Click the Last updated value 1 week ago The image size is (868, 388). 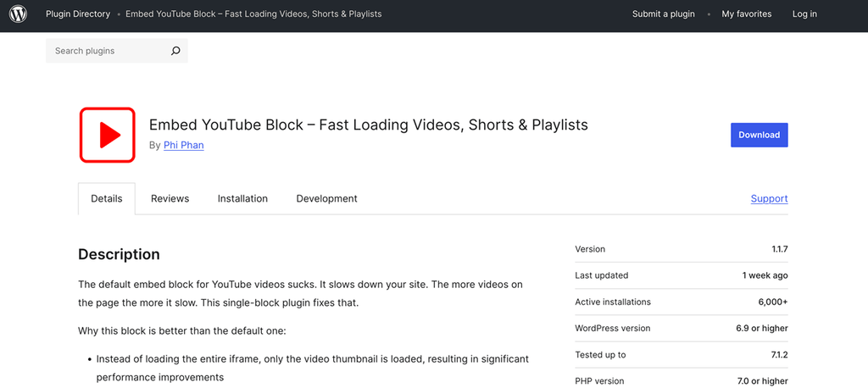(x=765, y=275)
